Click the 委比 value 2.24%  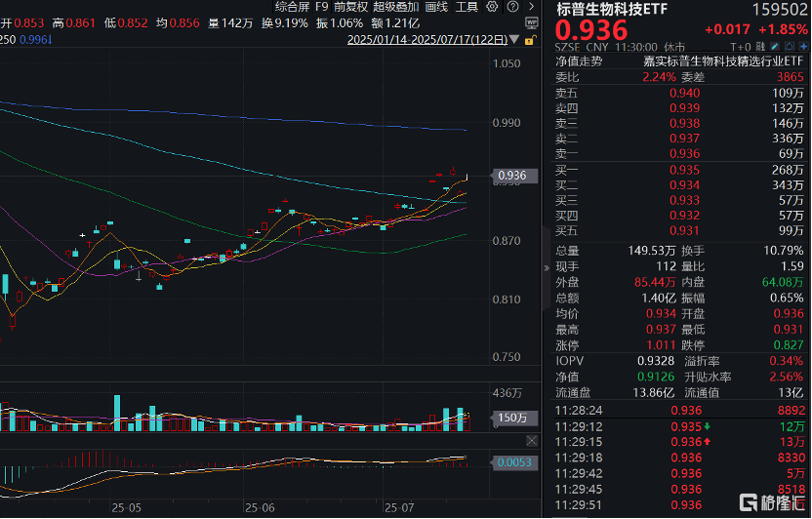tap(659, 77)
